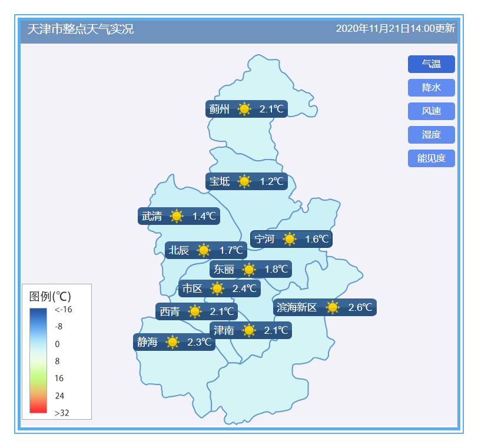Click the 2020年11月21日14:00更新 timestamp
The width and height of the screenshot is (478, 448).
point(395,29)
